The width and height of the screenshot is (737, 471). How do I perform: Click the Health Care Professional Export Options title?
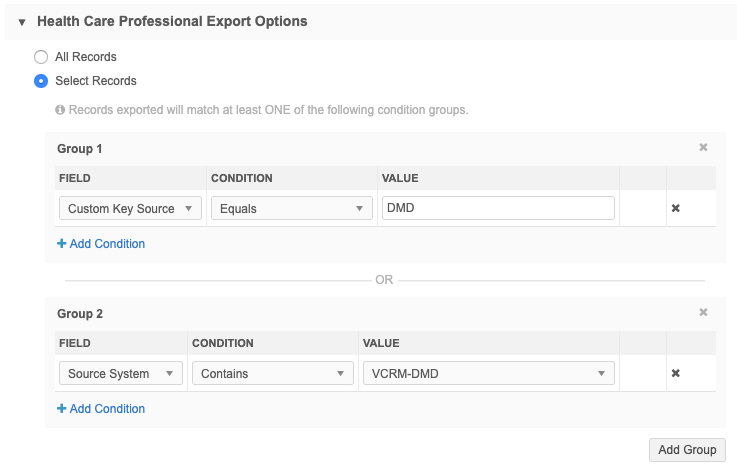point(172,21)
